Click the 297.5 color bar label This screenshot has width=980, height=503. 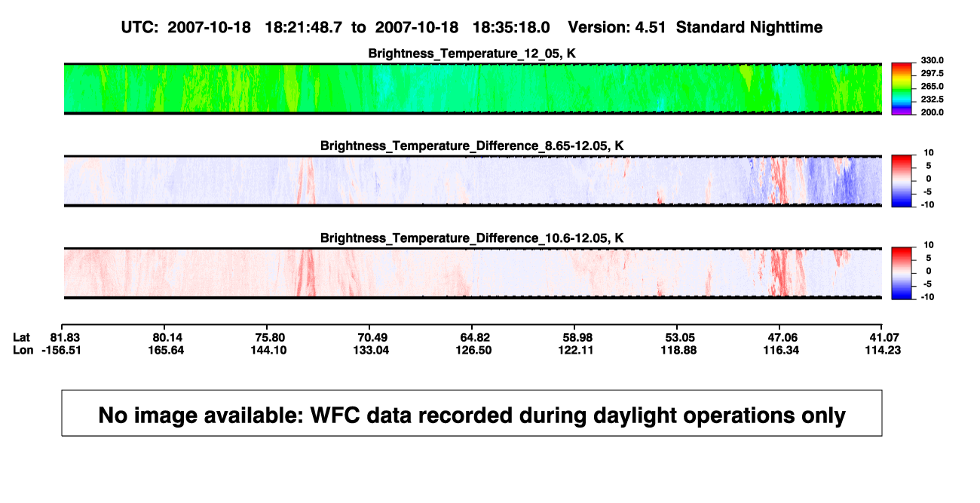click(931, 74)
